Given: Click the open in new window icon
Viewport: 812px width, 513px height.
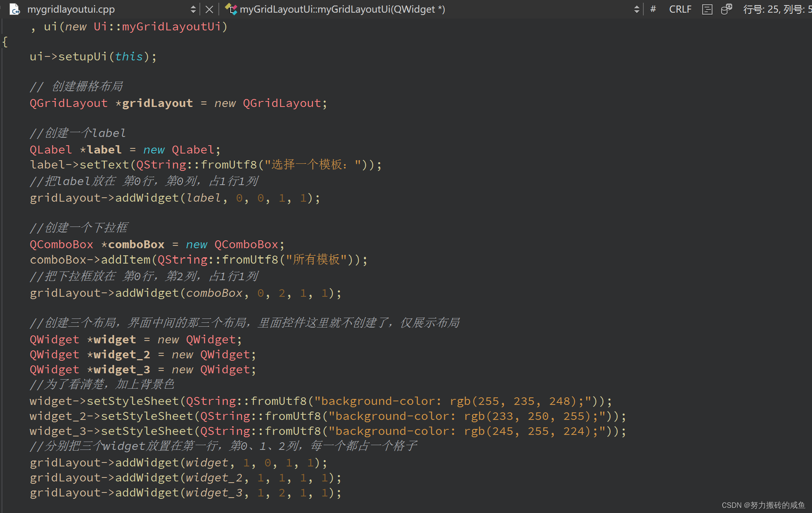Looking at the screenshot, I should [726, 9].
